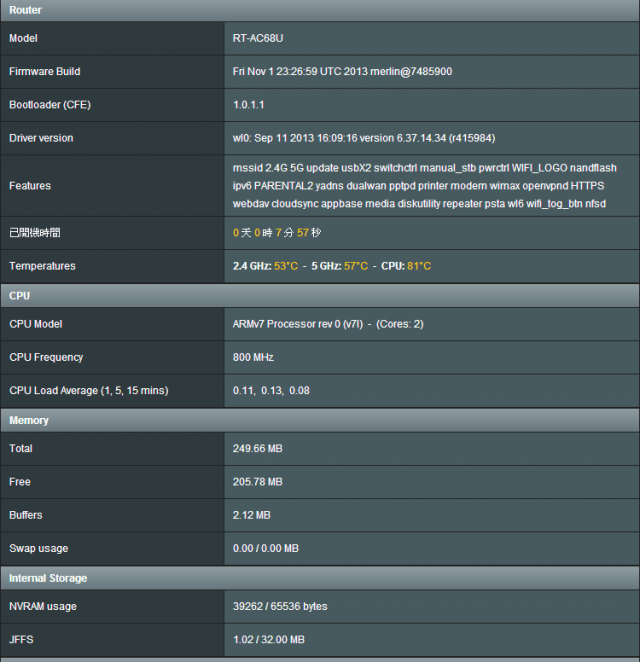This screenshot has height=663, width=640.
Task: Select the RT-AC68U model value
Action: pos(258,38)
